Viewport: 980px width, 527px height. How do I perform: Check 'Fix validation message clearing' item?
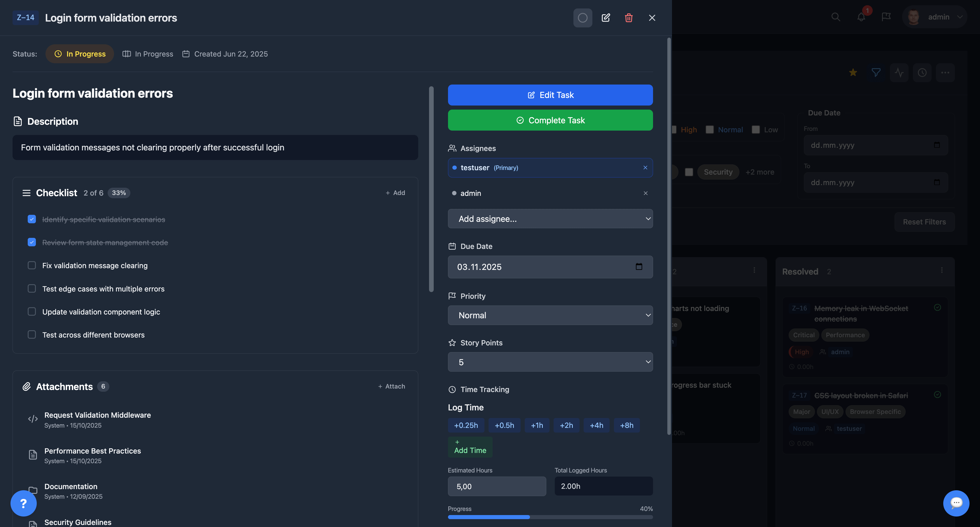pyautogui.click(x=32, y=266)
